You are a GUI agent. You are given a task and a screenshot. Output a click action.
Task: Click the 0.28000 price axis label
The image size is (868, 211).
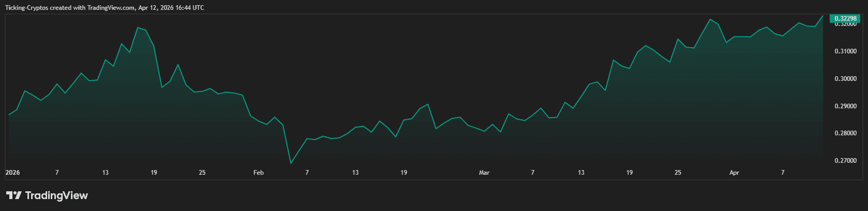click(x=845, y=133)
